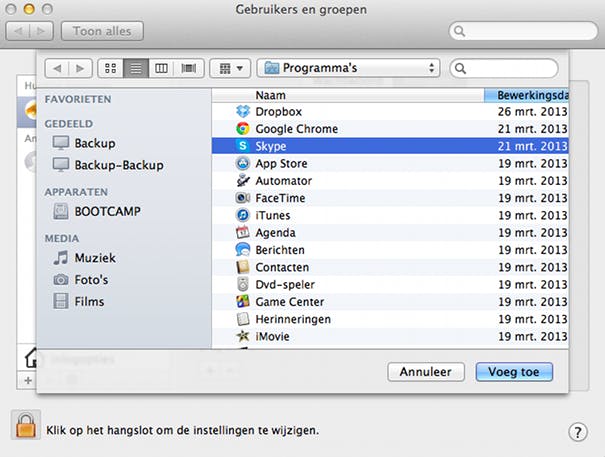The image size is (605, 457).
Task: Go back in file dialog
Action: point(57,68)
